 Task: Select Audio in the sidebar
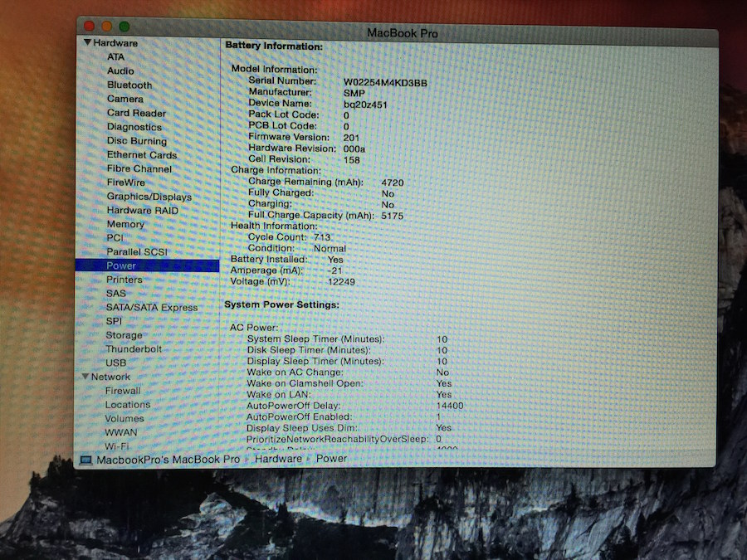(x=120, y=71)
